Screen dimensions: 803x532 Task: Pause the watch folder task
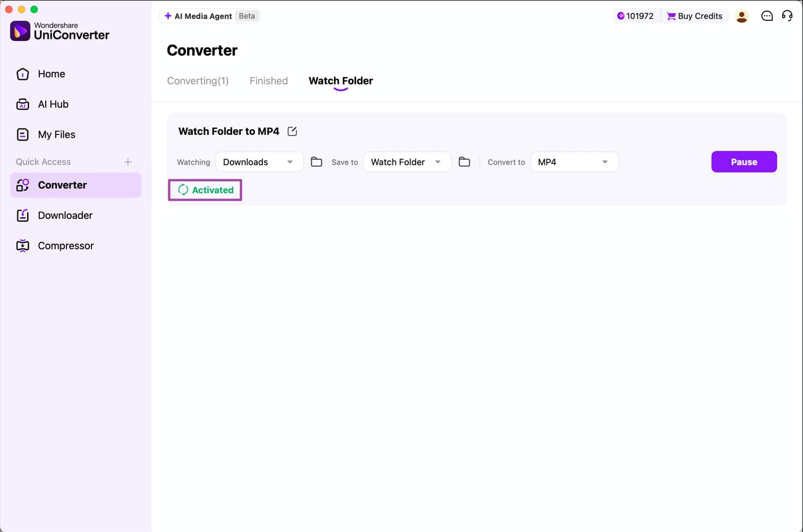click(744, 162)
